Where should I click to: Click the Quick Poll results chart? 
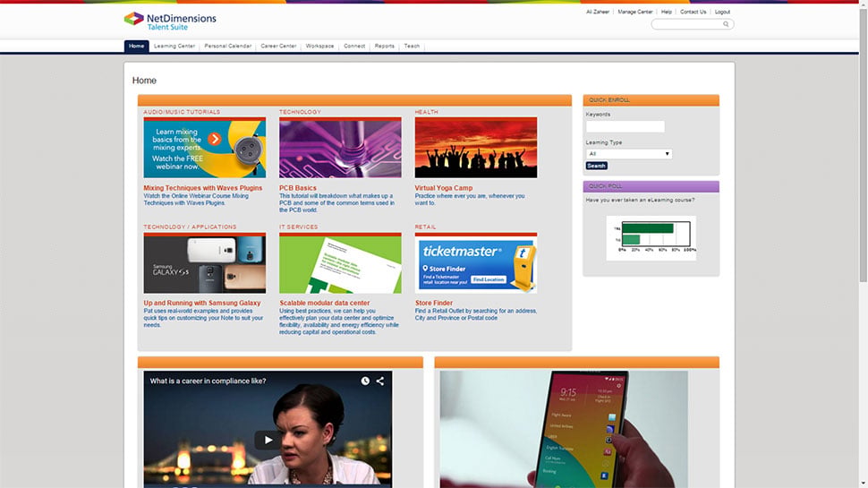click(x=651, y=237)
